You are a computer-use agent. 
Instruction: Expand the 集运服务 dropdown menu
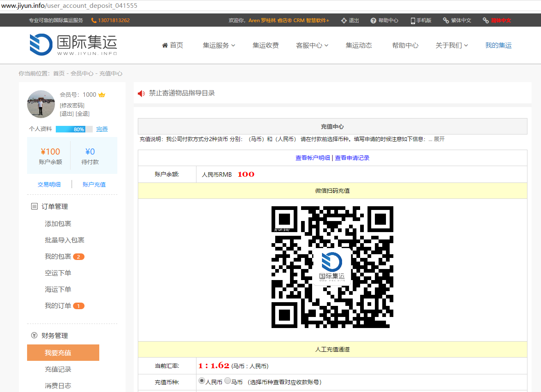tap(219, 46)
